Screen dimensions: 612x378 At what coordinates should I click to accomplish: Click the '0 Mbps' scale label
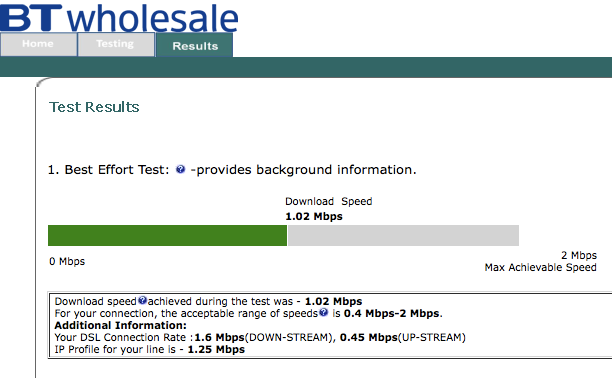(67, 261)
